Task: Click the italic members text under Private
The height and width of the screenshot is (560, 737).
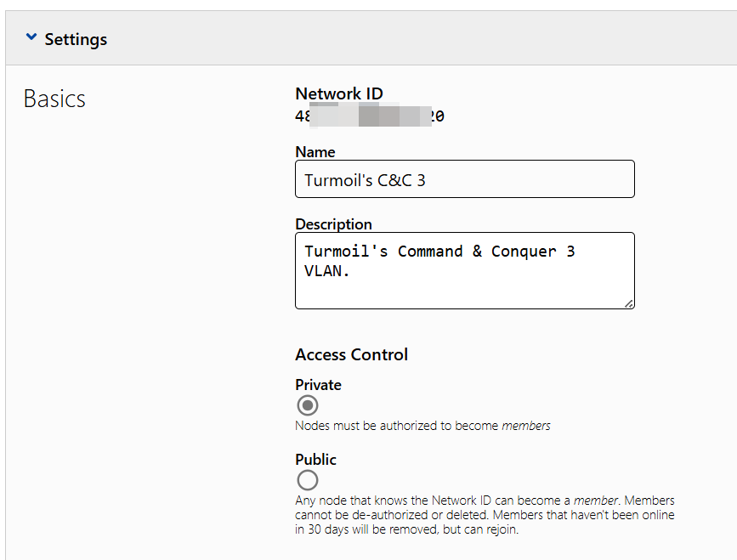Action: 526,425
